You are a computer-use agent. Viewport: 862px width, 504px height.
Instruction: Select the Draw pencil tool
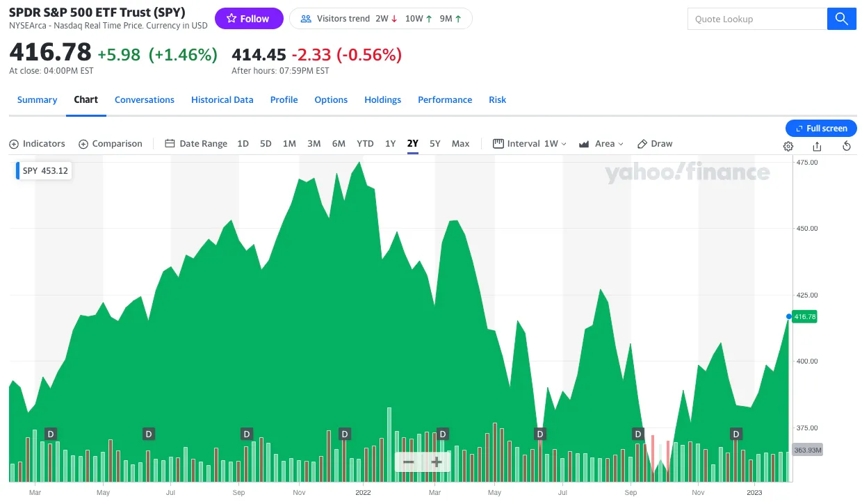click(x=655, y=144)
